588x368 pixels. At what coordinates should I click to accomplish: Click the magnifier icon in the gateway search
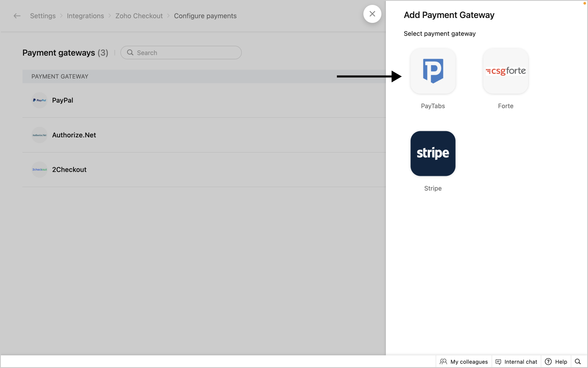pyautogui.click(x=130, y=53)
